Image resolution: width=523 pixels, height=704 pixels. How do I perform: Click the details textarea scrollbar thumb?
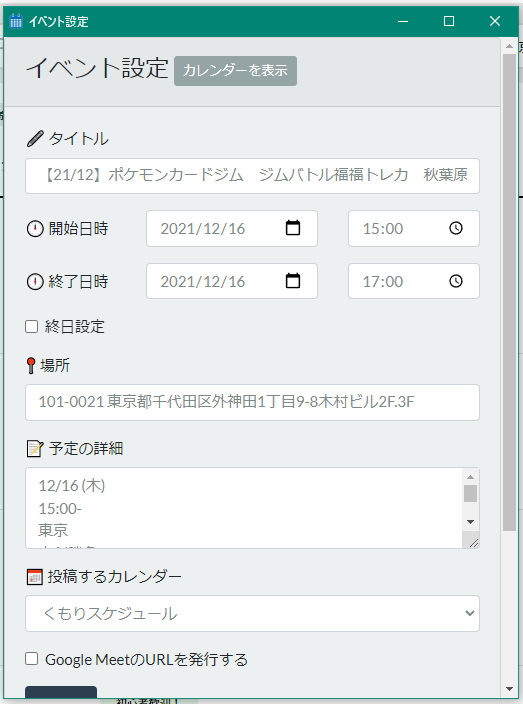coord(470,493)
